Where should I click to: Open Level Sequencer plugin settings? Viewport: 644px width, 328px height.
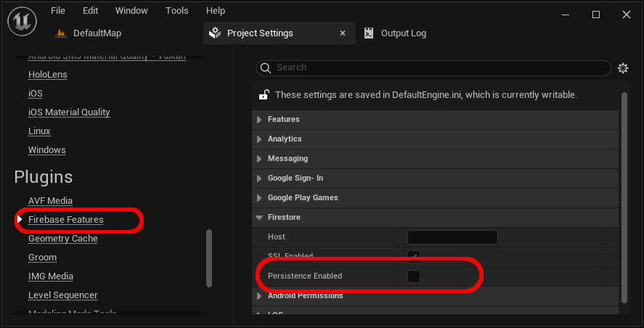coord(63,295)
